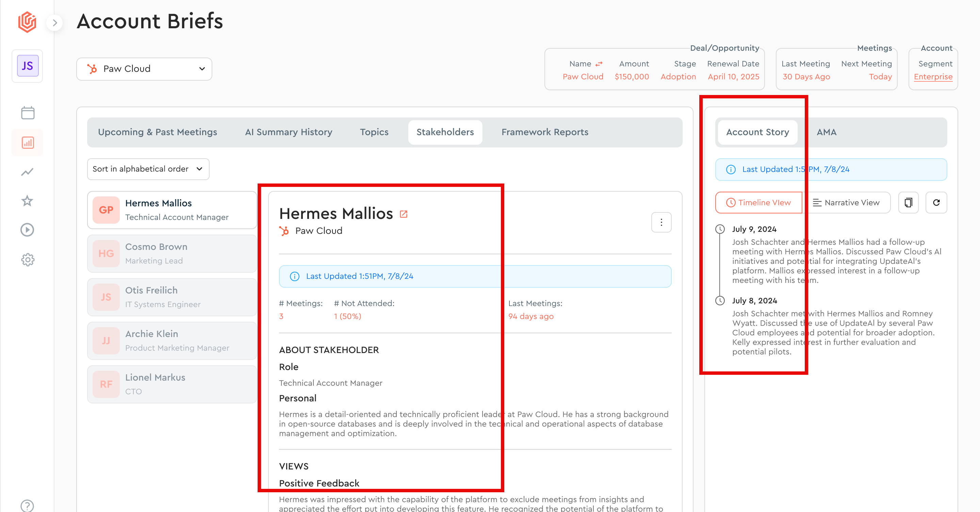Open the trend line analytics icon

coord(27,172)
